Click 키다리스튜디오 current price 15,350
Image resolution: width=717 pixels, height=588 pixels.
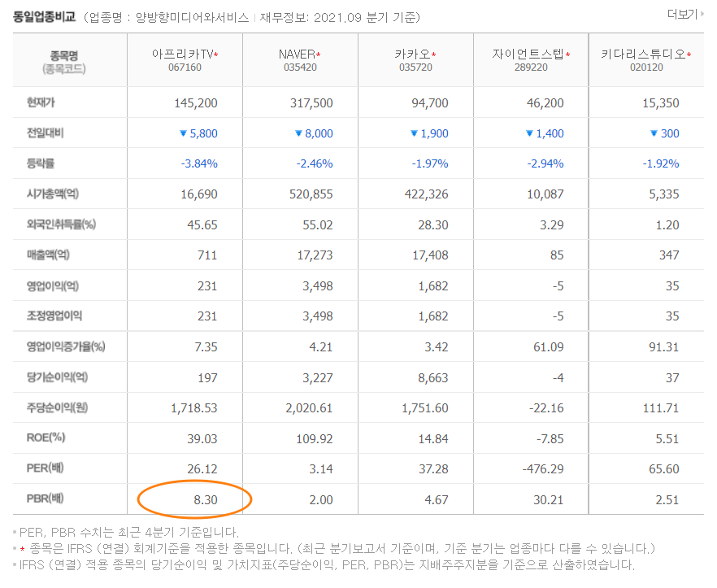(x=661, y=103)
